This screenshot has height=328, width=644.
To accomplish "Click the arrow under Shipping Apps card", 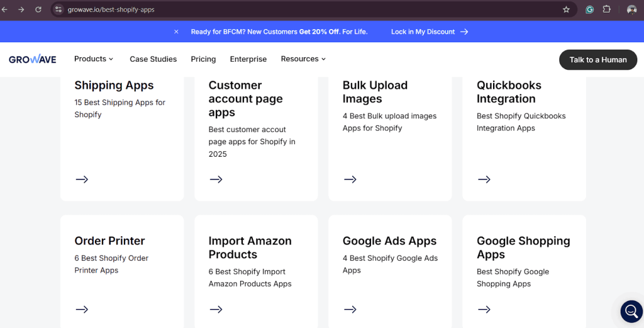I will [x=82, y=179].
